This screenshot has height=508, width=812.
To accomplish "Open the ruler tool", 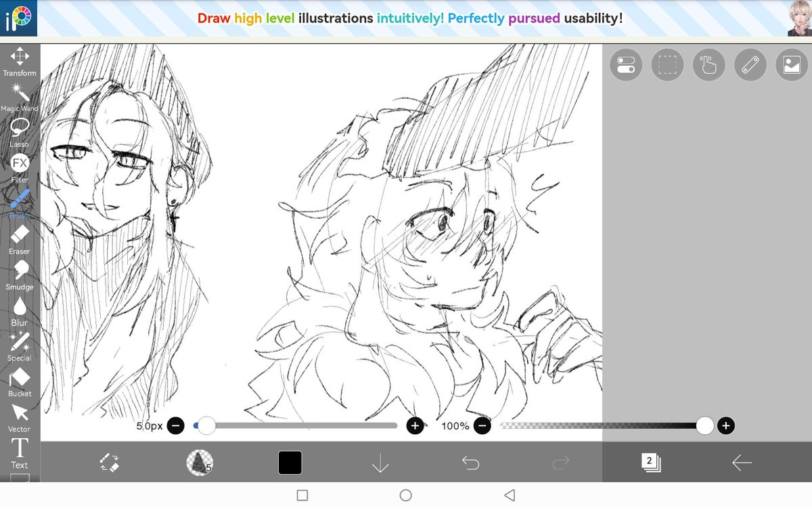I will (750, 65).
